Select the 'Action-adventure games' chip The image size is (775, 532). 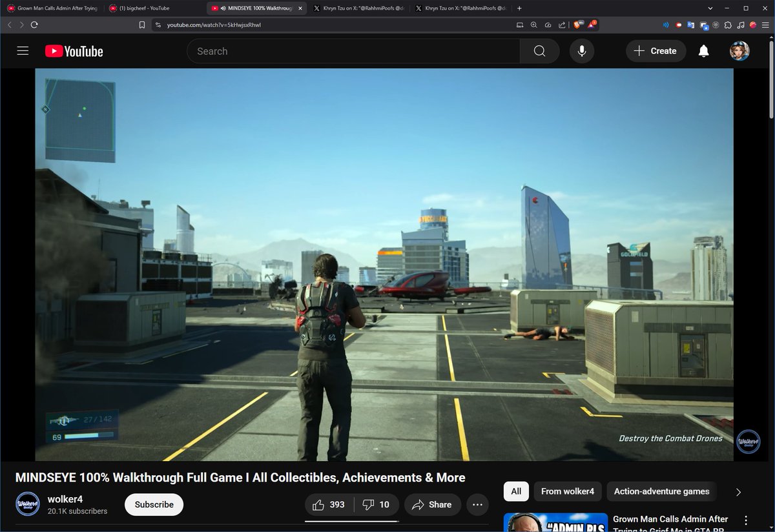[x=661, y=491]
